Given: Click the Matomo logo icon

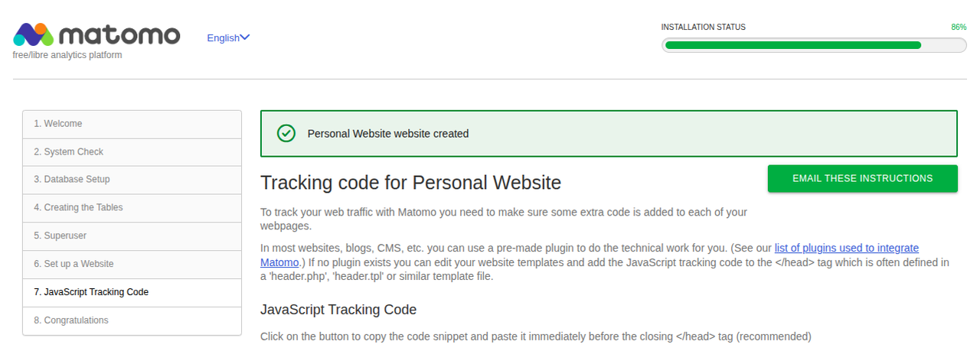Looking at the screenshot, I should click(33, 34).
